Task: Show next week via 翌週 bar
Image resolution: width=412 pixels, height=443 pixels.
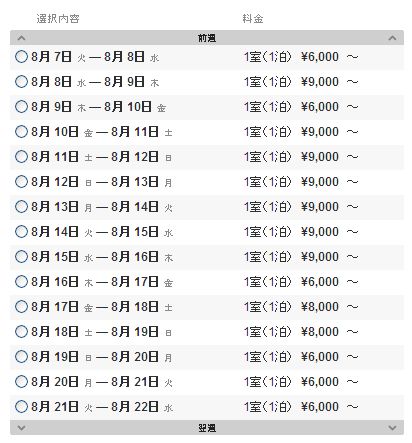Action: click(207, 428)
